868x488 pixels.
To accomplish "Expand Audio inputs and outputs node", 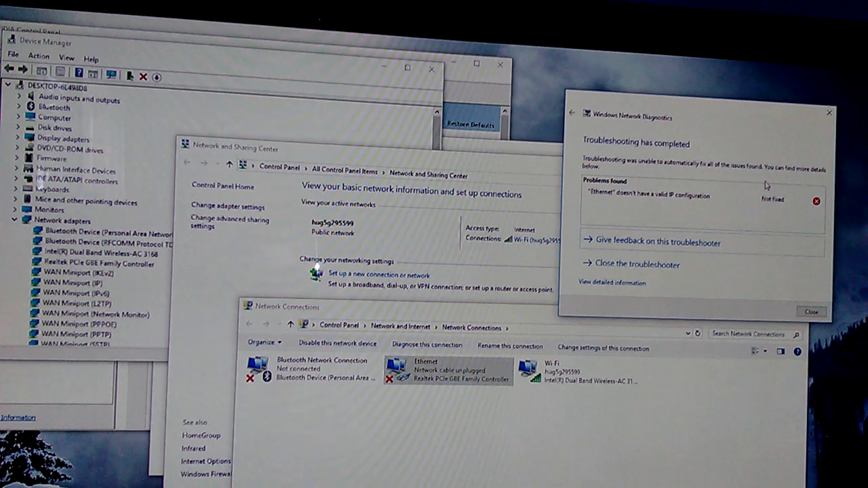I will point(19,96).
